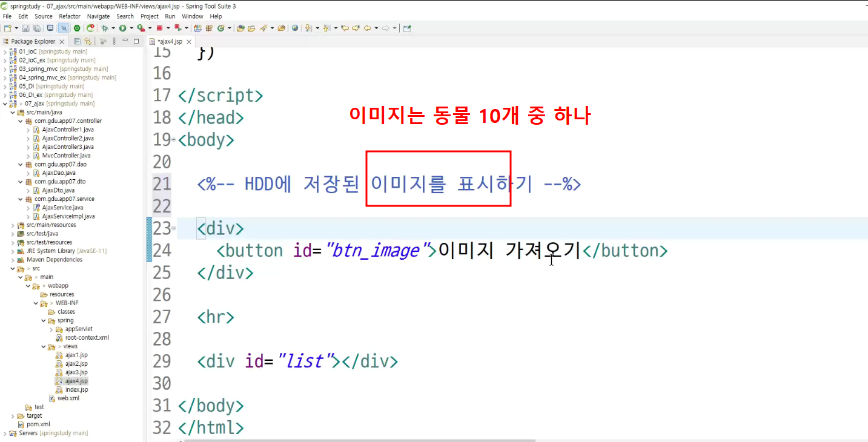868x442 pixels.
Task: Click the Next Annotation icon
Action: click(x=308, y=28)
